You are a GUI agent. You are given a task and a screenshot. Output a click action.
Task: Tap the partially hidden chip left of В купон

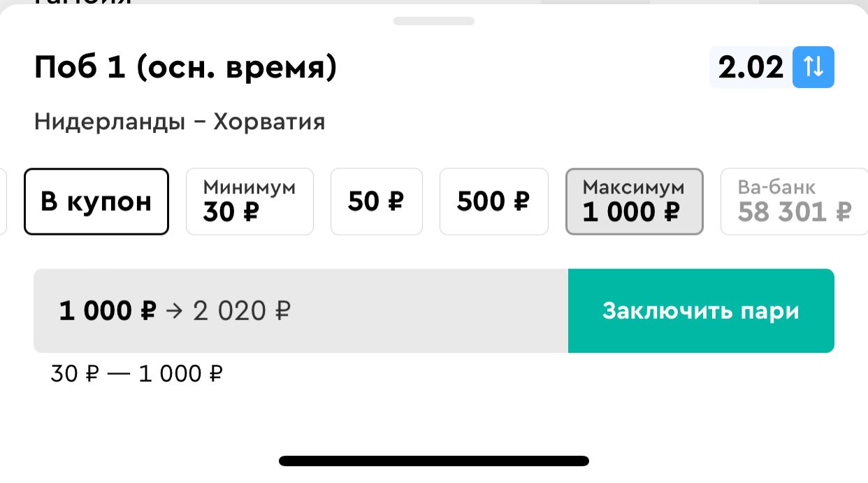point(3,201)
